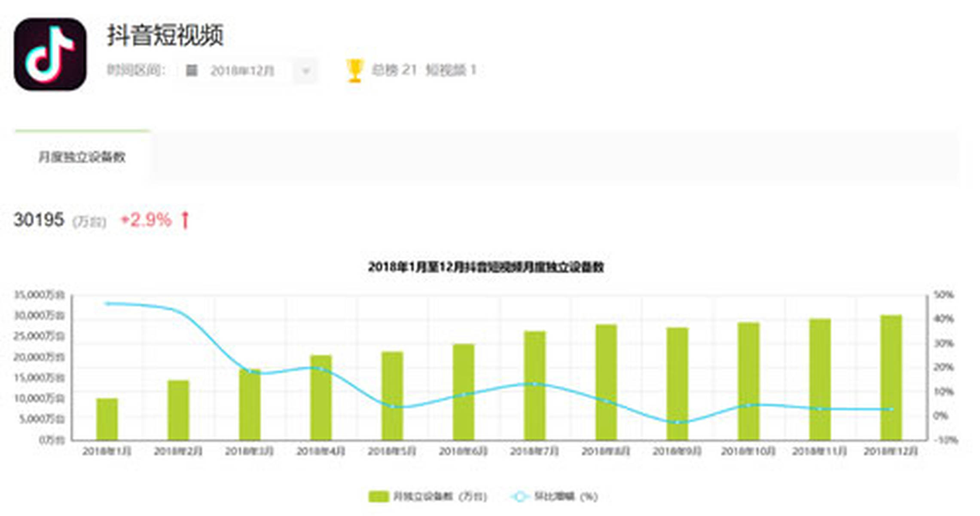
Task: Click the calendar icon in date picker
Action: click(192, 71)
